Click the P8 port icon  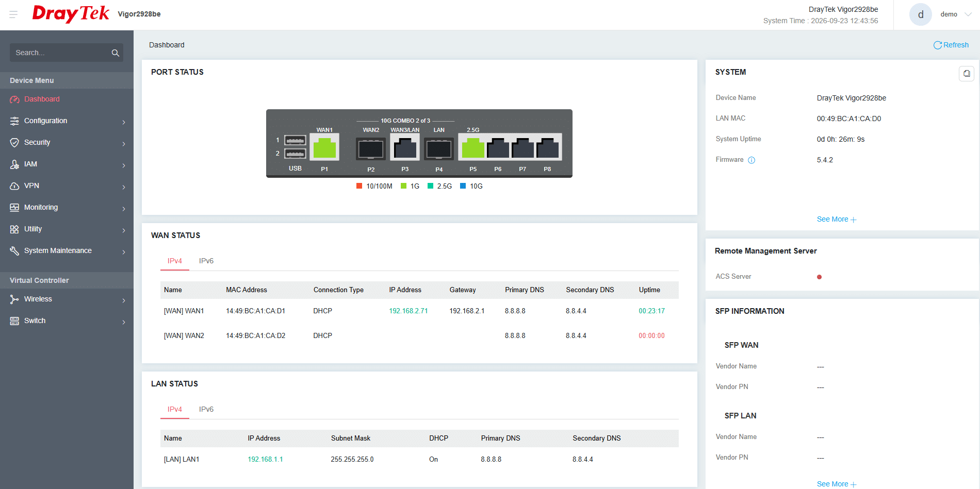(x=547, y=148)
